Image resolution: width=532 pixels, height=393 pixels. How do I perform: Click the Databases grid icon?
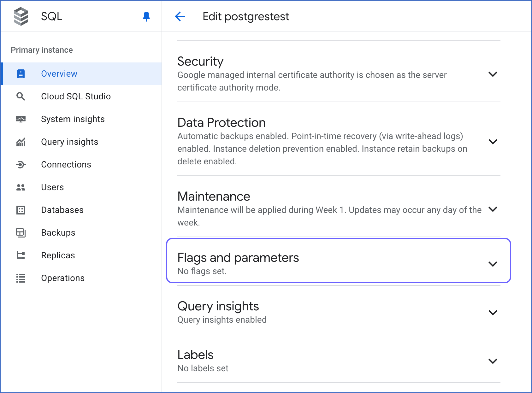(21, 210)
